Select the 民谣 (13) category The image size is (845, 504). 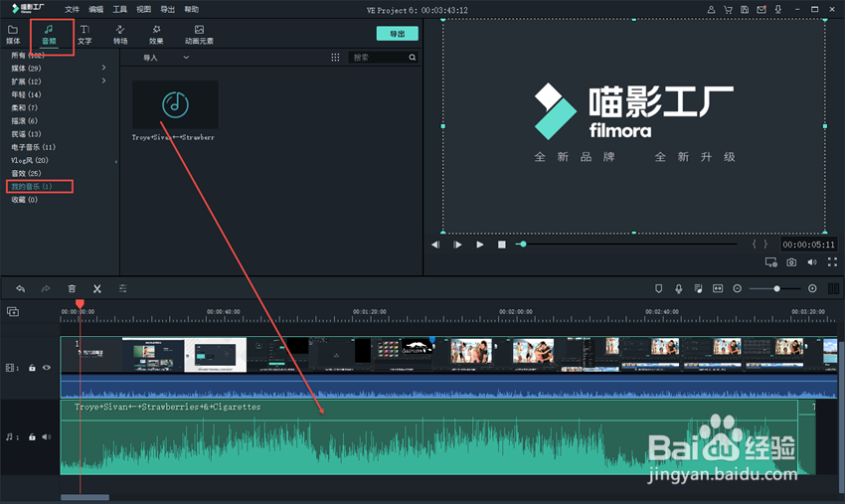click(26, 133)
